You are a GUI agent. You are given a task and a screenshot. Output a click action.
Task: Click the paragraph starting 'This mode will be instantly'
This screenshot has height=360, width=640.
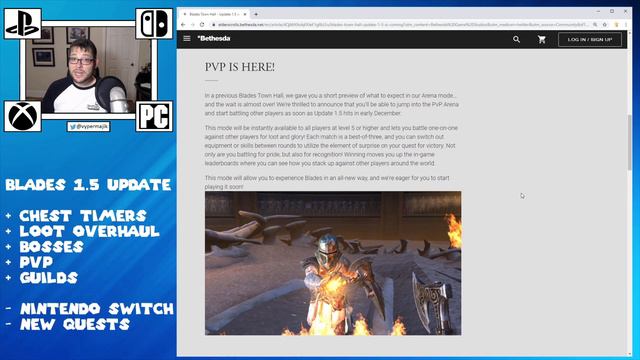331,145
